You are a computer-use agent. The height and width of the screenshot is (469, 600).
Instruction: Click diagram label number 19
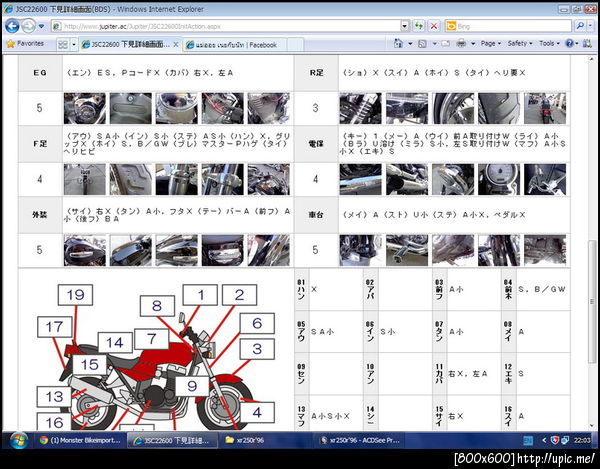[x=75, y=295]
